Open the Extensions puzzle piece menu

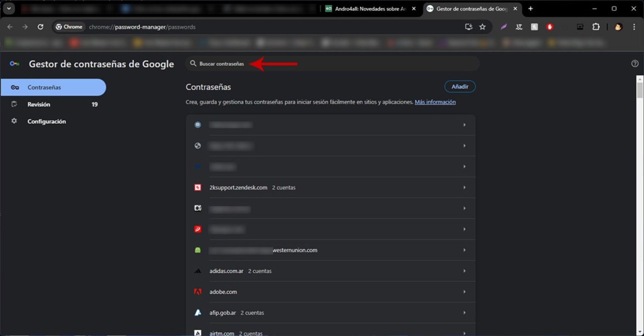pos(596,27)
